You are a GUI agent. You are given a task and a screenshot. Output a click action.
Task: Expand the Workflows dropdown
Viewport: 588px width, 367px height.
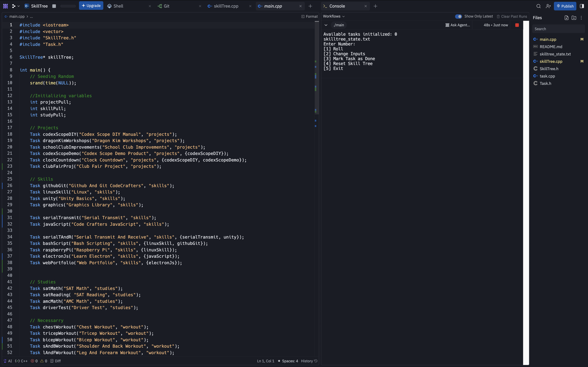pos(334,16)
